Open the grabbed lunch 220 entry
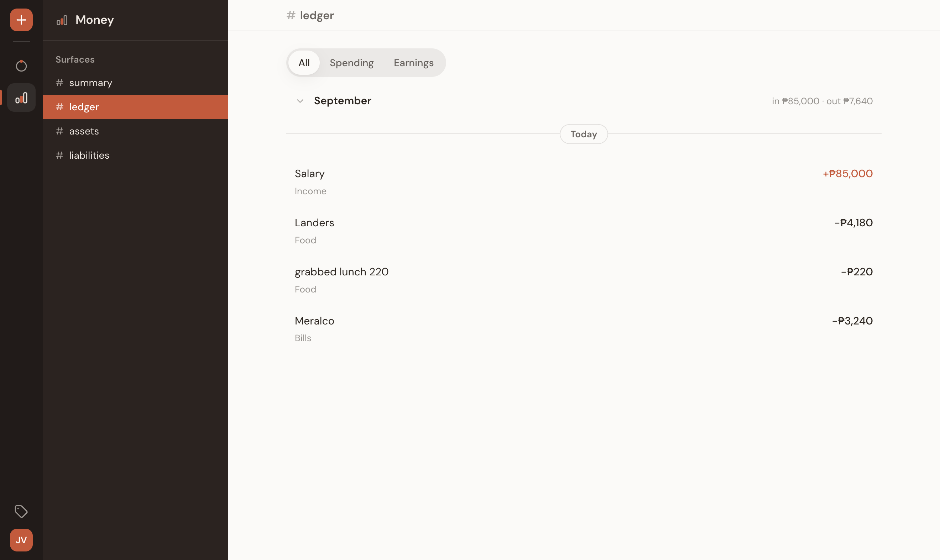Image resolution: width=940 pixels, height=560 pixels. [x=584, y=280]
